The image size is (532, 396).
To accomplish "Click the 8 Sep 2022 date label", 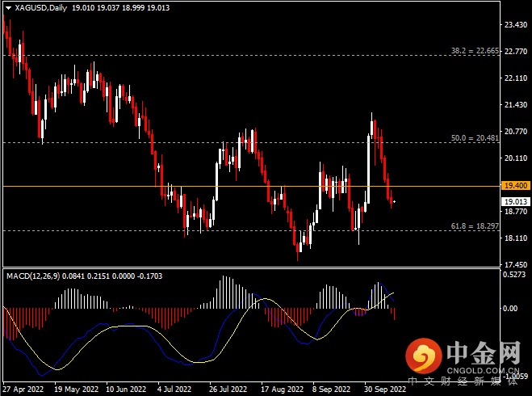I will pyautogui.click(x=331, y=390).
